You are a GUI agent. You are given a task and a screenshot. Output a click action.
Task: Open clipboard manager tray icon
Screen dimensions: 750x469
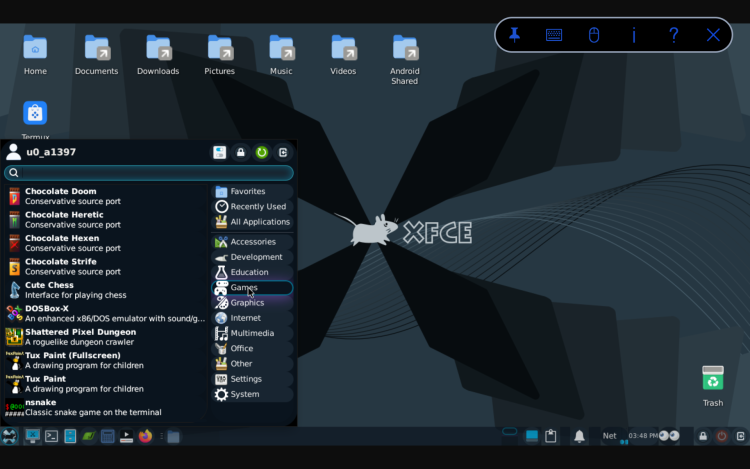click(x=551, y=436)
